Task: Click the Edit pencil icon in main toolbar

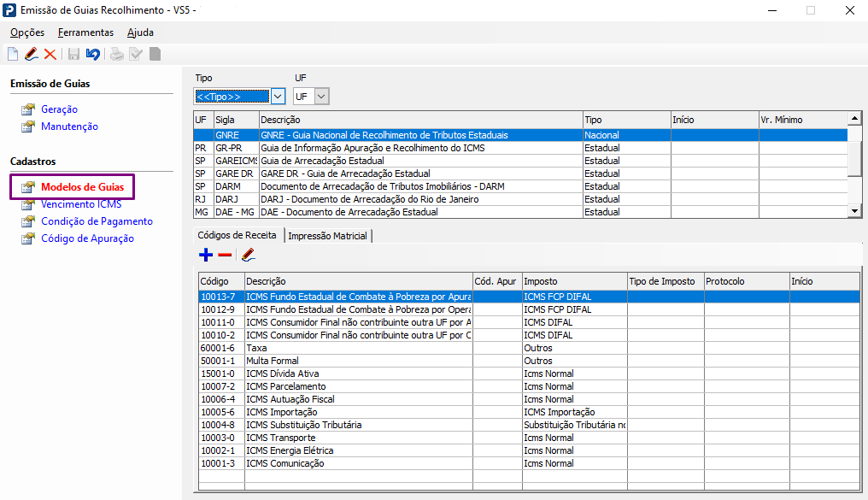Action: click(x=32, y=54)
